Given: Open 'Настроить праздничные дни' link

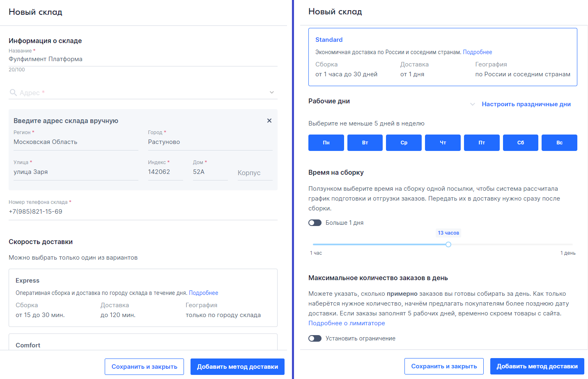Looking at the screenshot, I should pyautogui.click(x=526, y=104).
